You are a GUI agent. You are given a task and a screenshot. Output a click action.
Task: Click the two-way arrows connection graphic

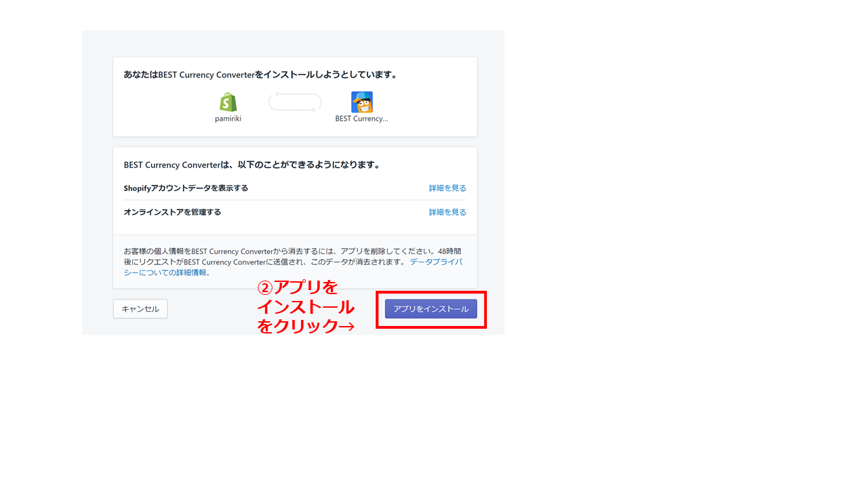coord(295,102)
